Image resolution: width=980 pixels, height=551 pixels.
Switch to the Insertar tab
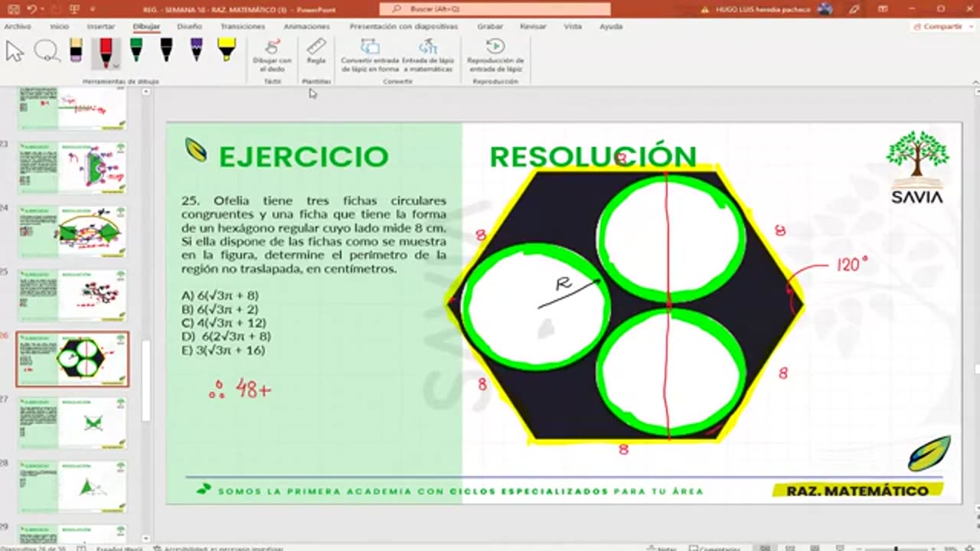click(x=101, y=26)
